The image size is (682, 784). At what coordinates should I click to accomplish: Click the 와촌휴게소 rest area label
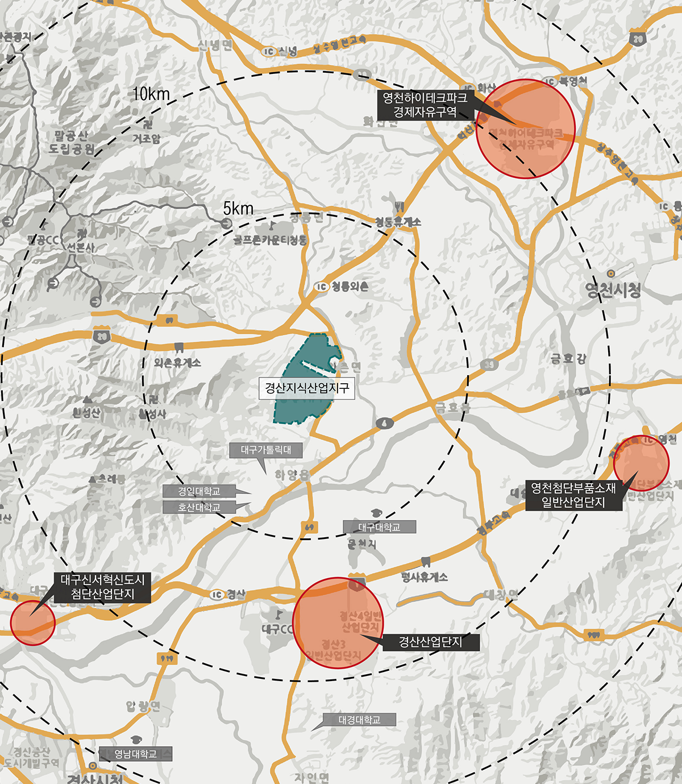[x=177, y=362]
